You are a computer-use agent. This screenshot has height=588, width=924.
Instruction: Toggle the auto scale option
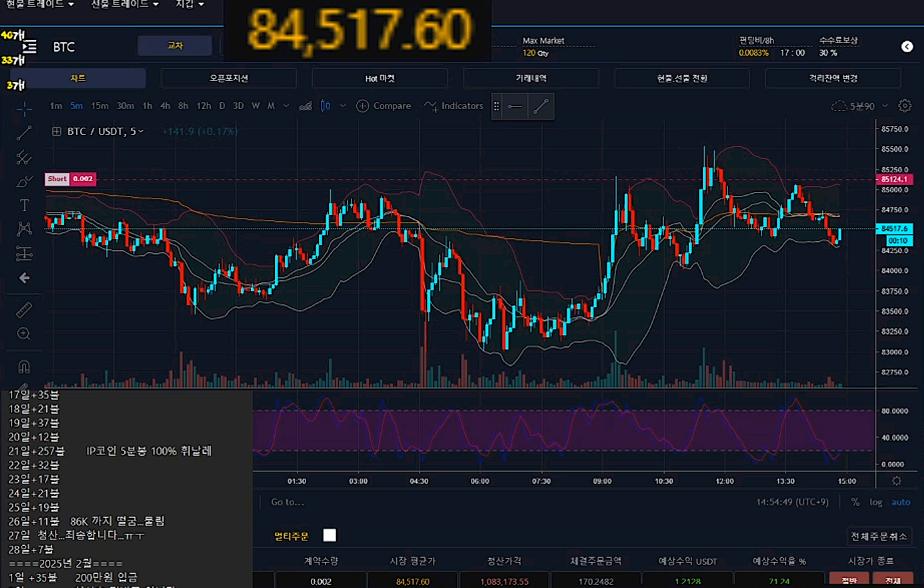(901, 502)
